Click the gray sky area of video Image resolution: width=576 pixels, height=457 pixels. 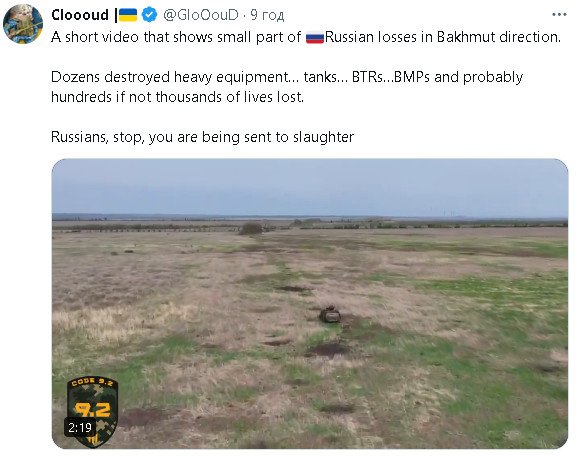tap(310, 187)
